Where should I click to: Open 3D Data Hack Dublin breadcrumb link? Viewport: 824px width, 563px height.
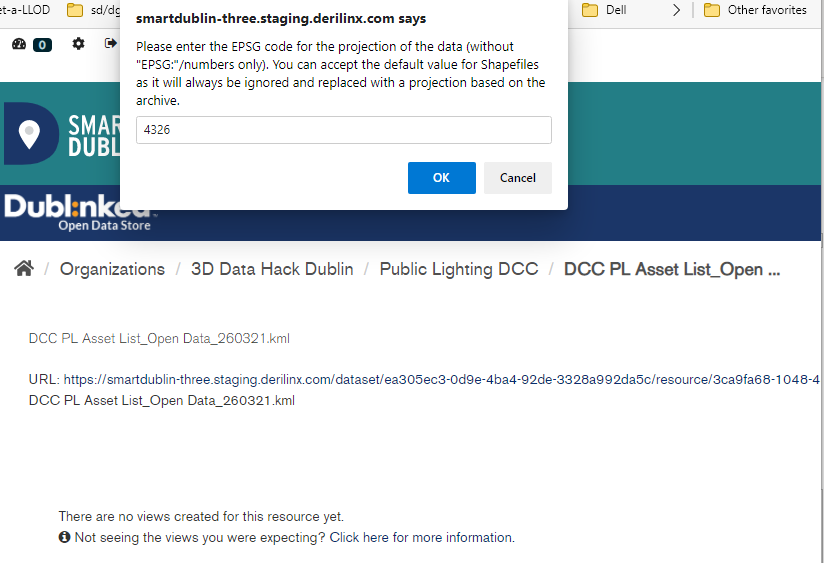pyautogui.click(x=272, y=269)
